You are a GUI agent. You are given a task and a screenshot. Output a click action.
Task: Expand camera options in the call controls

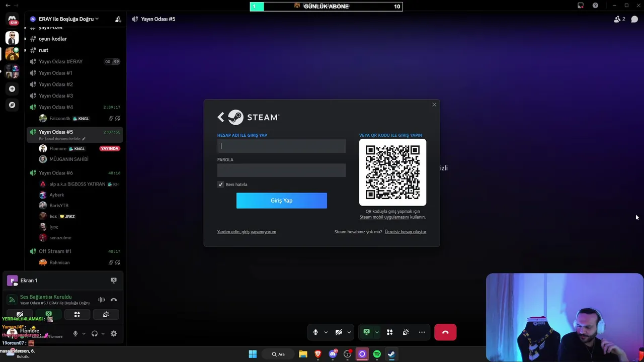click(349, 332)
